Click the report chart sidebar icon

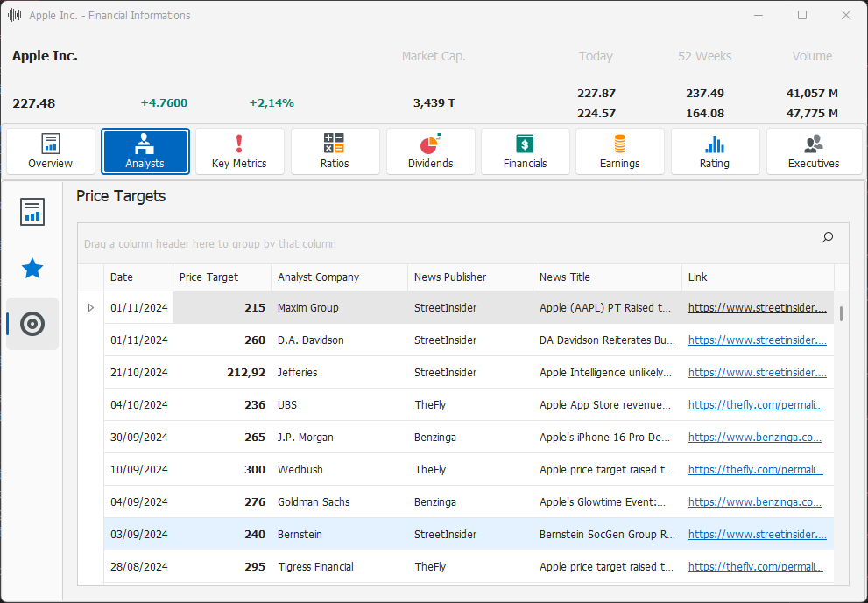click(x=32, y=212)
